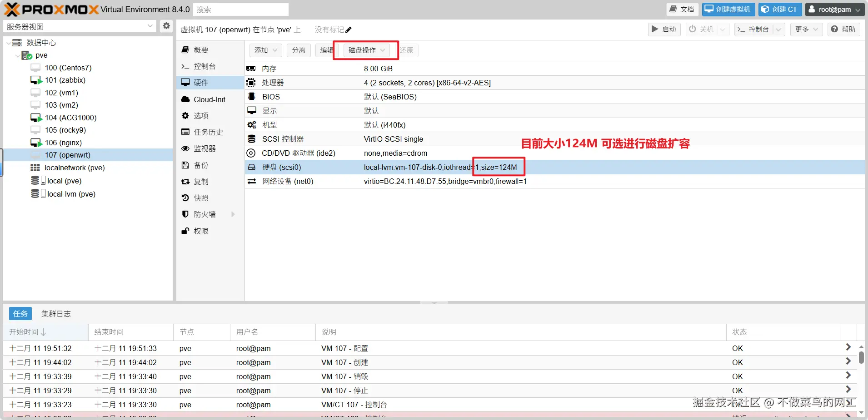868x420 pixels.
Task: Click the 搜索 search field
Action: [241, 10]
